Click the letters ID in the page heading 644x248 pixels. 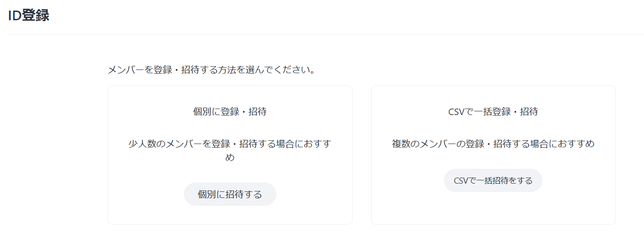[x=14, y=15]
